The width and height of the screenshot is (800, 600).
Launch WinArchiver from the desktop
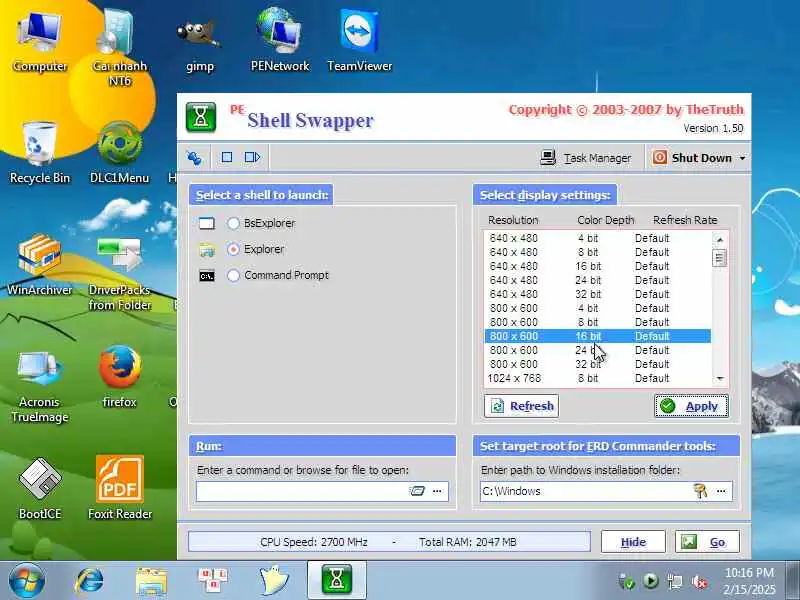click(x=40, y=264)
